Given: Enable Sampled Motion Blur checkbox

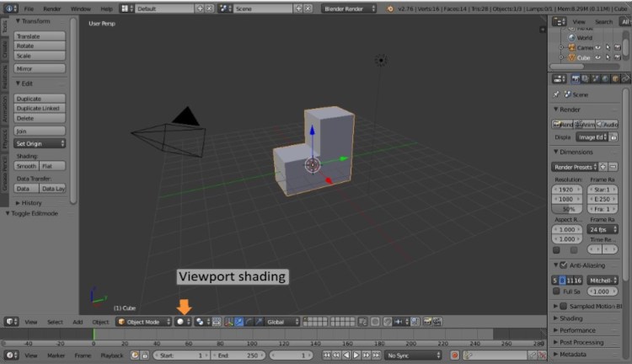Looking at the screenshot, I should pyautogui.click(x=564, y=306).
